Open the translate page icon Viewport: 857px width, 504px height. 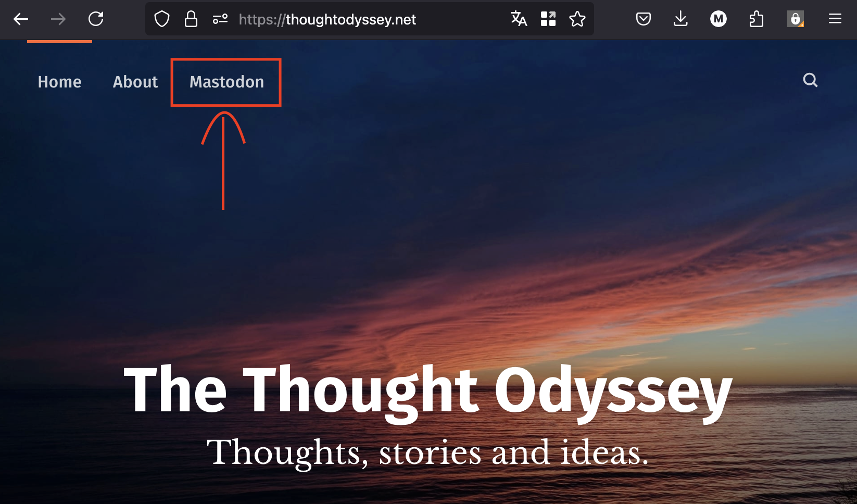pos(519,19)
